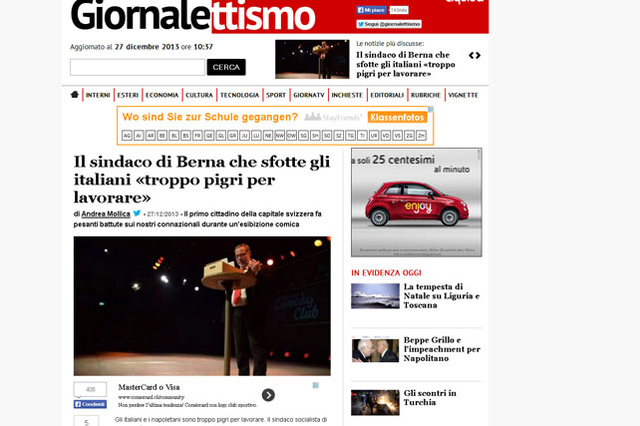The image size is (640, 426).
Task: Click the Facebook Mi piace button
Action: [x=371, y=10]
